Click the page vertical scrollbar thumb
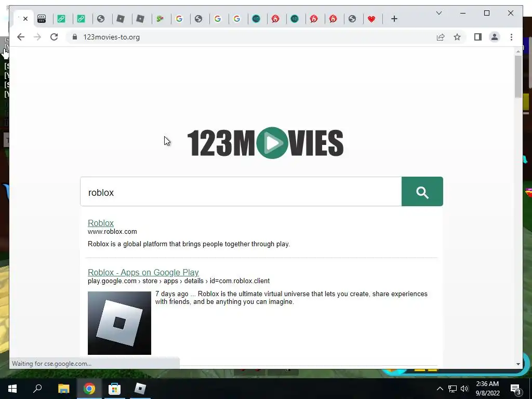This screenshot has width=532, height=399. [x=518, y=76]
